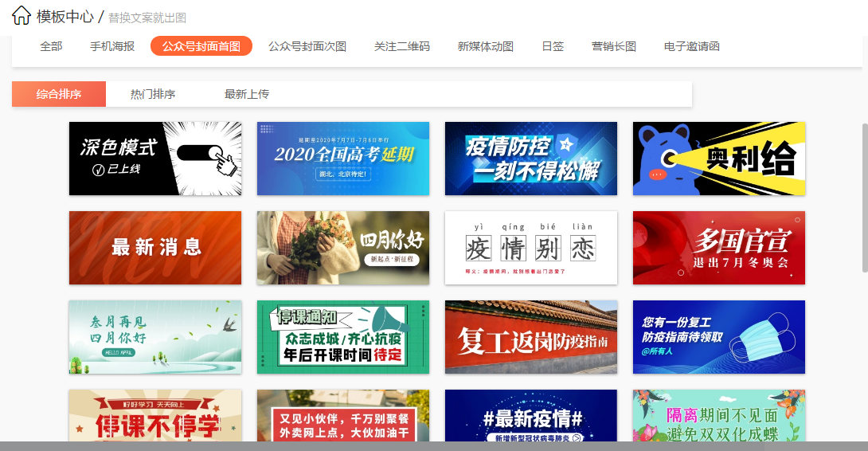The image size is (868, 451).
Task: Switch to 手机海报 category
Action: (x=112, y=46)
